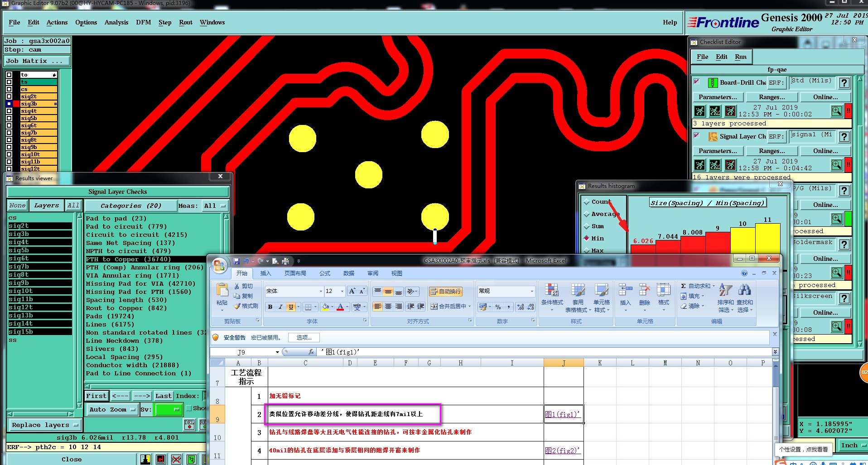Screen dimensions: 868x465
Task: Apply italic formatting in Excel
Action: (280, 307)
